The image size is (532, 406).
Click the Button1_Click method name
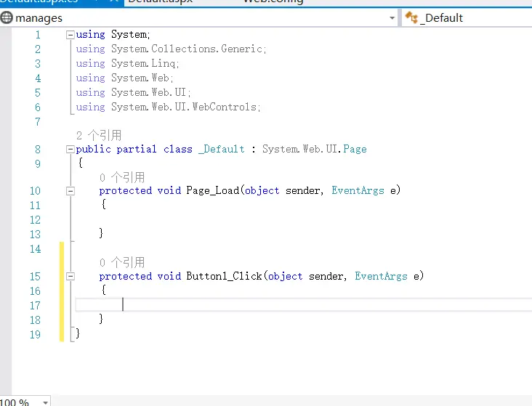(x=225, y=276)
